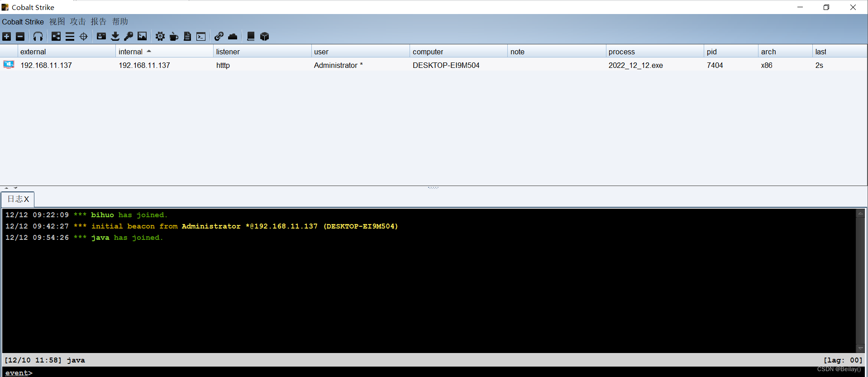Image resolution: width=868 pixels, height=377 pixels.
Task: Click the pid value 7404
Action: coord(715,65)
